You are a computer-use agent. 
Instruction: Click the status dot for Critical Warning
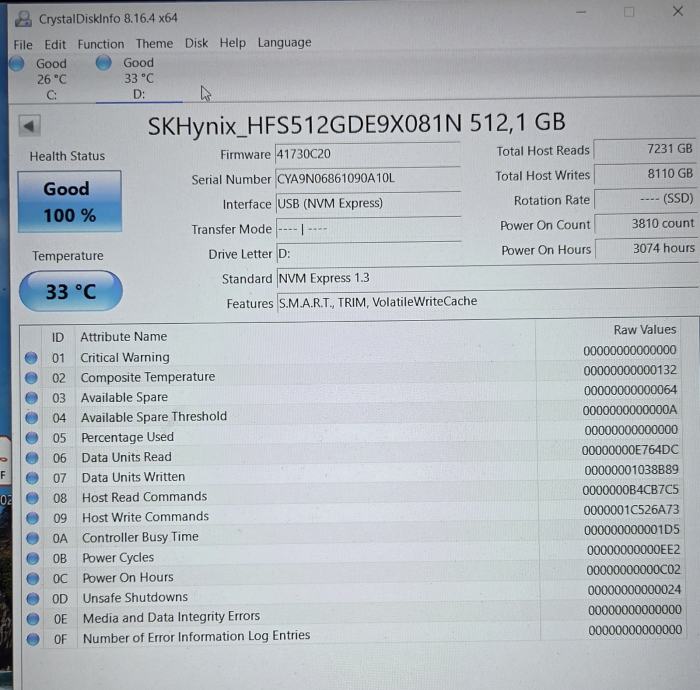pyautogui.click(x=31, y=358)
